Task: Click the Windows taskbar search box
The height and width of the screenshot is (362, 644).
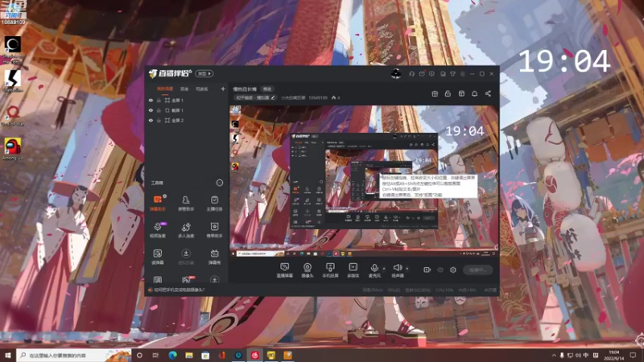Action: pyautogui.click(x=73, y=355)
